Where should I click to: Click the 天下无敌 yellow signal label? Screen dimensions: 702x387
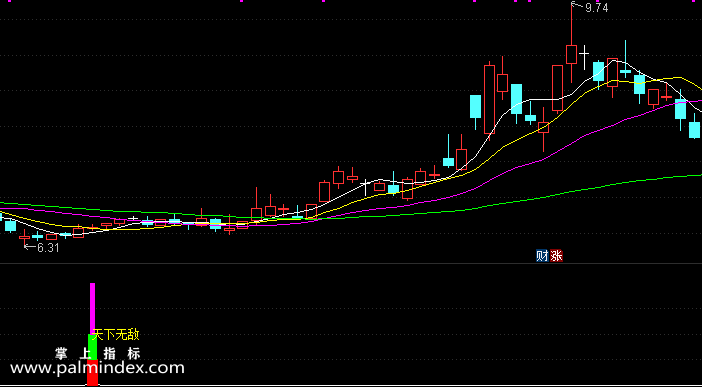click(116, 335)
